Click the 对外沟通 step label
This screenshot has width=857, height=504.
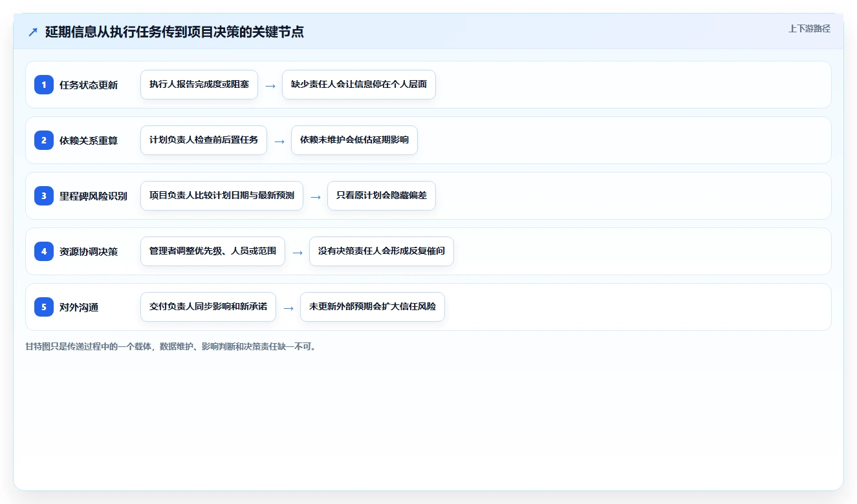point(79,307)
